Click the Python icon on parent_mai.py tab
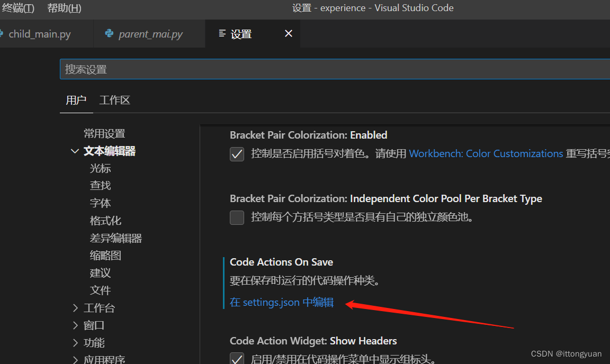 tap(110, 34)
